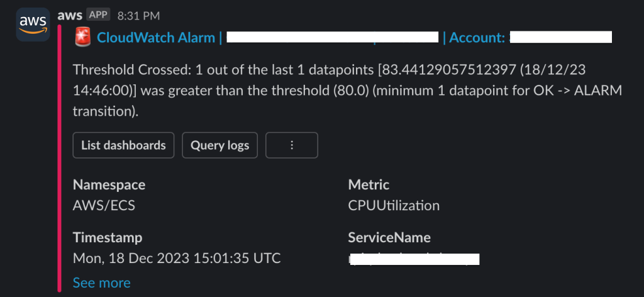
Task: Expand the message with See more
Action: coord(101,283)
